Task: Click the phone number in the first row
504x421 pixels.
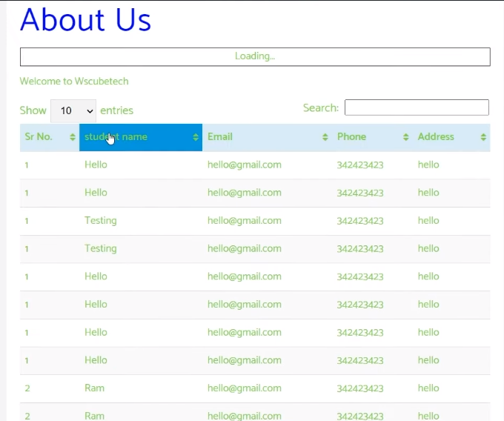Action: pos(360,165)
